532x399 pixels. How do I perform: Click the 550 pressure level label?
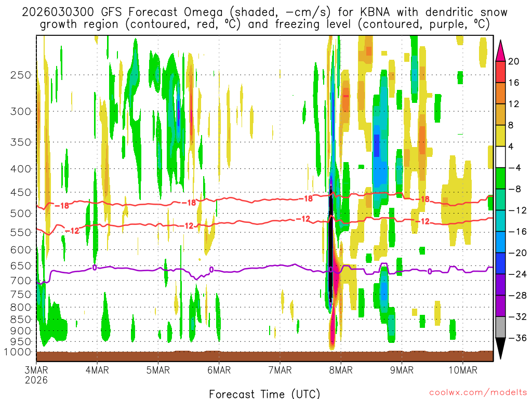click(21, 232)
